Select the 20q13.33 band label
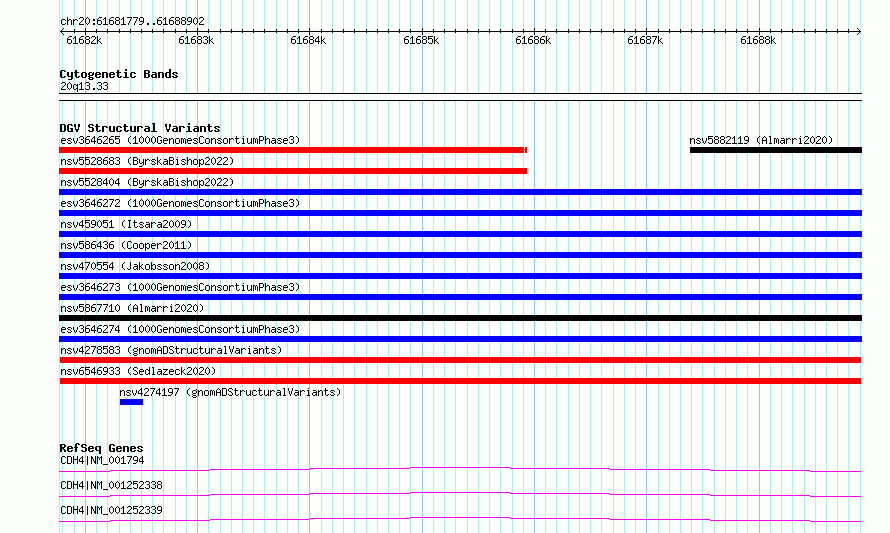Image resolution: width=890 pixels, height=533 pixels. (84, 86)
